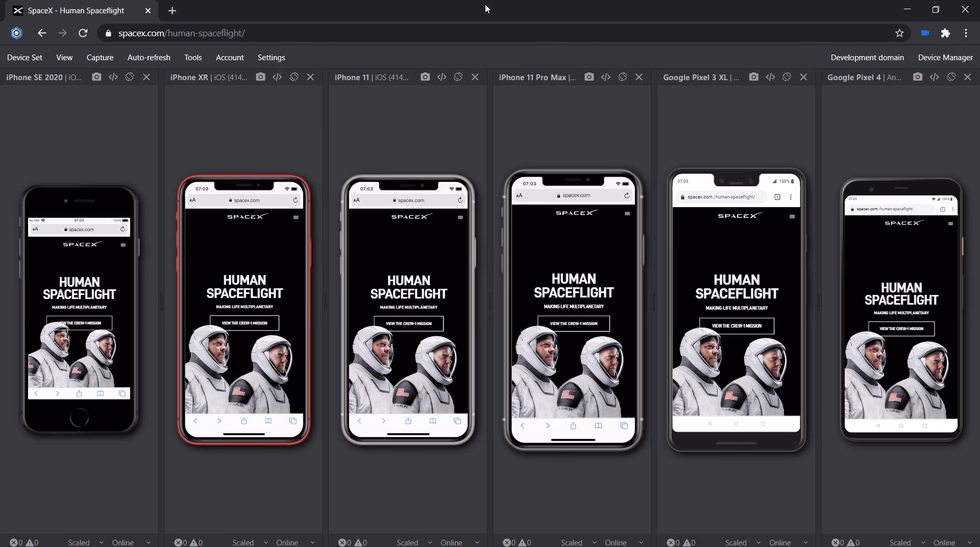
Task: Rotate the iPhone 11 Pro Max device
Action: point(622,77)
